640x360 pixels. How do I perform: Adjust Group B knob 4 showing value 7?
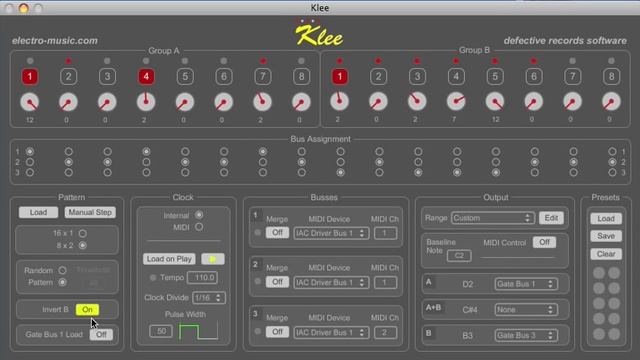[456, 101]
